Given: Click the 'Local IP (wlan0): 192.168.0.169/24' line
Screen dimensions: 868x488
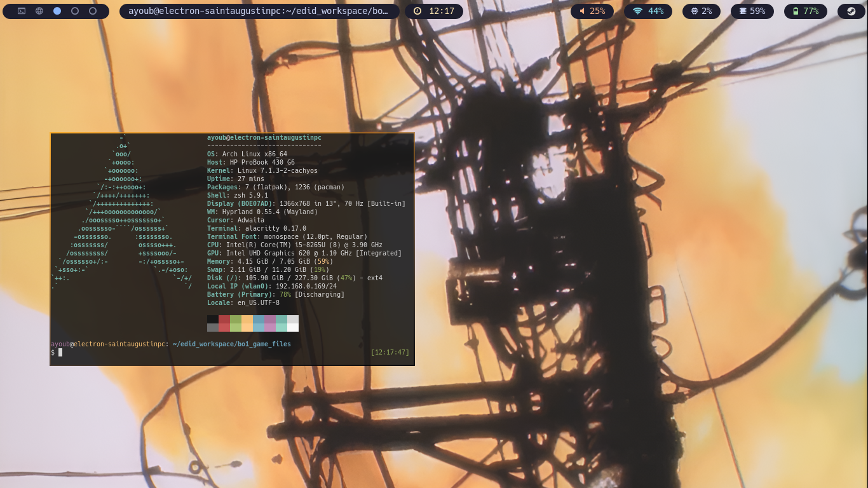Looking at the screenshot, I should tap(272, 286).
